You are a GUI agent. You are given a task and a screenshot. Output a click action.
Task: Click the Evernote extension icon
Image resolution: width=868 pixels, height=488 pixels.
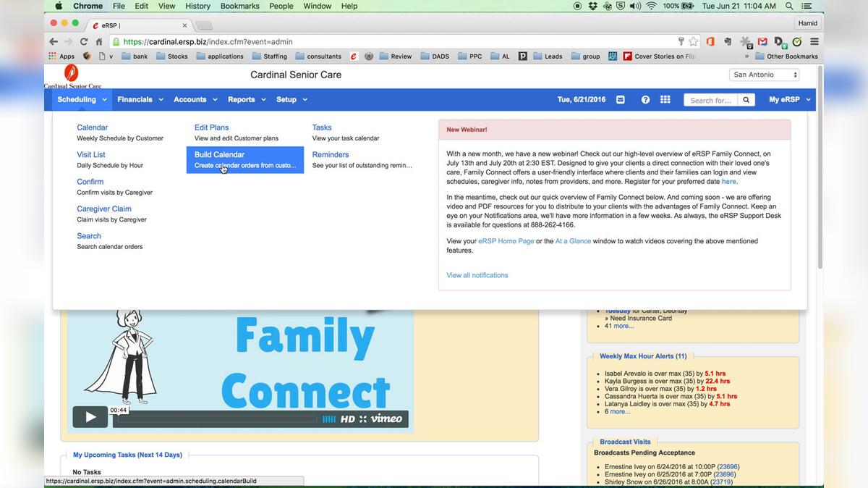point(728,41)
